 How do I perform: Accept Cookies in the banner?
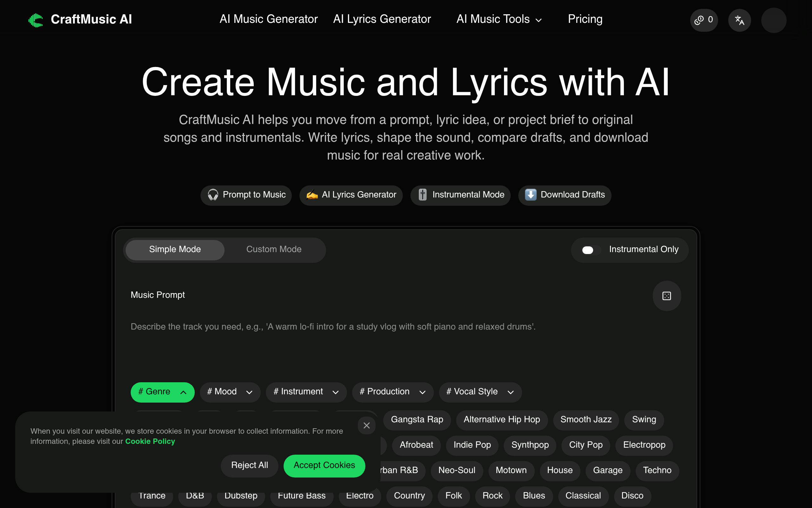pos(324,466)
